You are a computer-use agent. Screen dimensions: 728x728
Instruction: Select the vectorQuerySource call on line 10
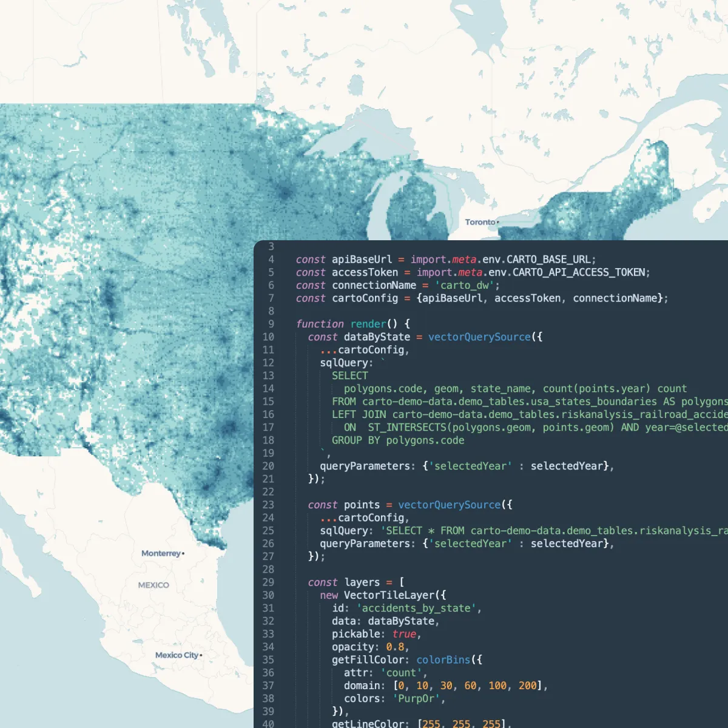pyautogui.click(x=479, y=337)
